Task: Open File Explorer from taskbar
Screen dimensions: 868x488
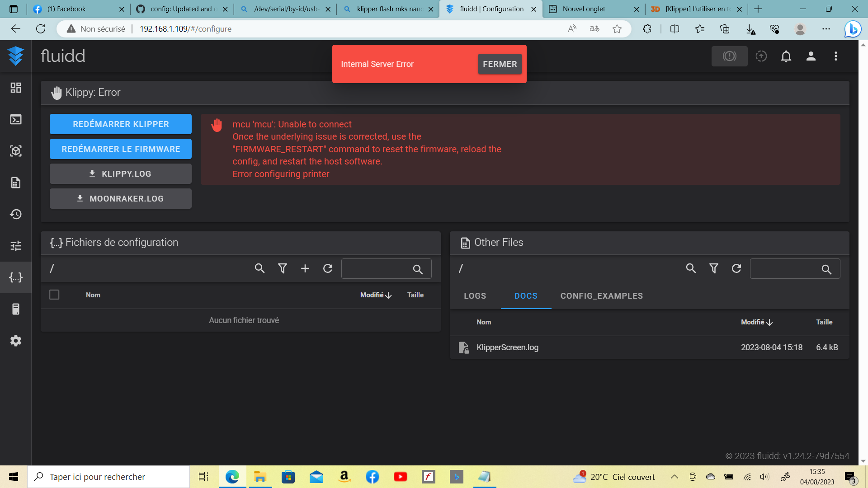Action: pyautogui.click(x=260, y=477)
